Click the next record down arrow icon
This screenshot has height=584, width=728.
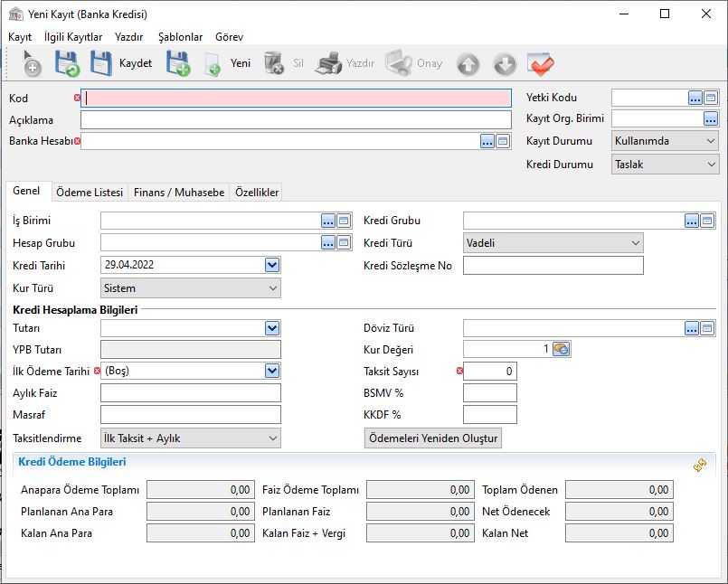(505, 64)
